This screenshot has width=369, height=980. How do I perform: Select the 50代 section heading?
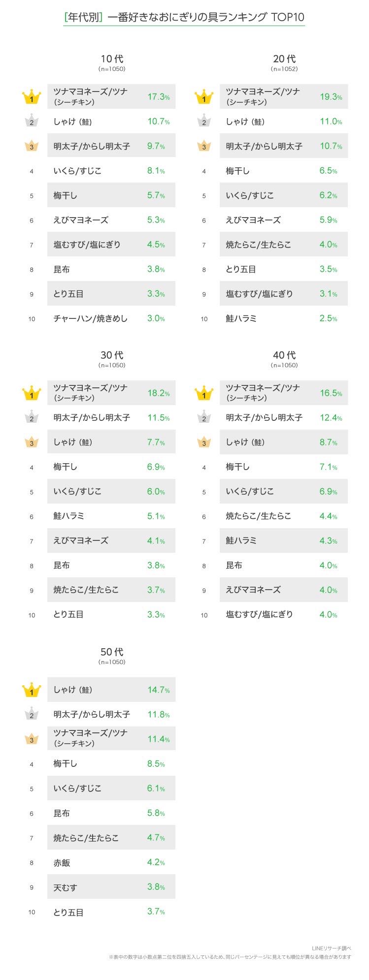[x=112, y=652]
